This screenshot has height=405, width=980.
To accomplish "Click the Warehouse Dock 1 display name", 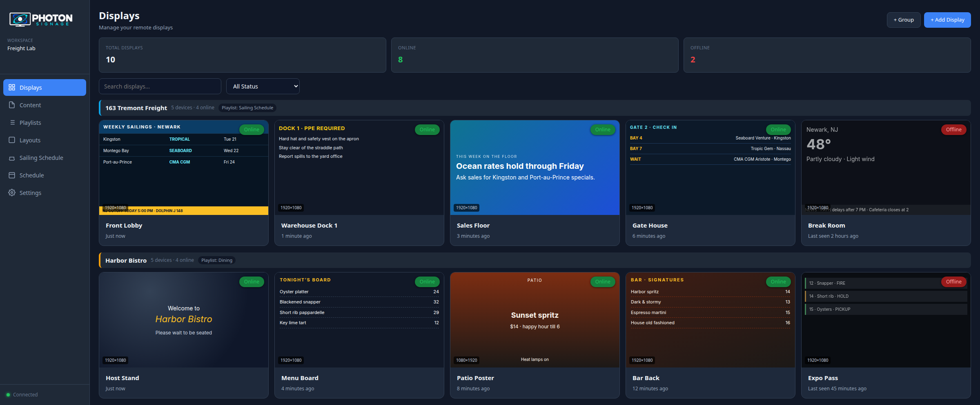I will [x=309, y=226].
